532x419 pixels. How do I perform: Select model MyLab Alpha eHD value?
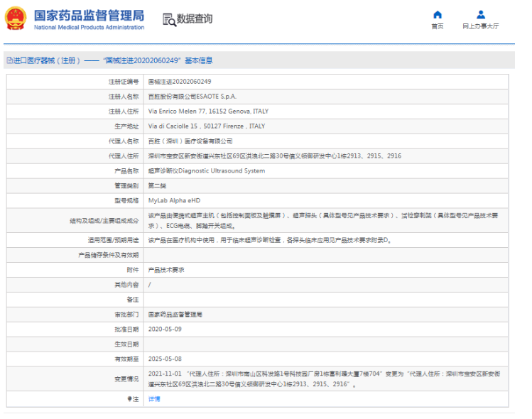174,200
